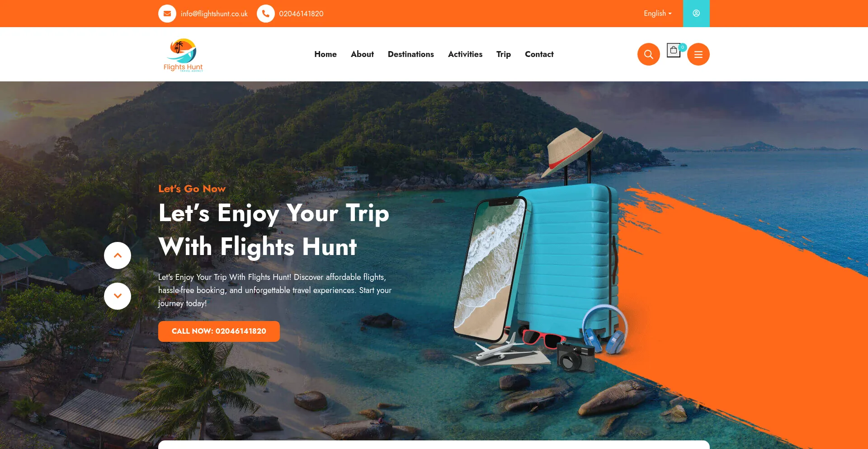Viewport: 868px width, 449px height.
Task: Click the Flights Hunt logo
Action: click(x=183, y=54)
